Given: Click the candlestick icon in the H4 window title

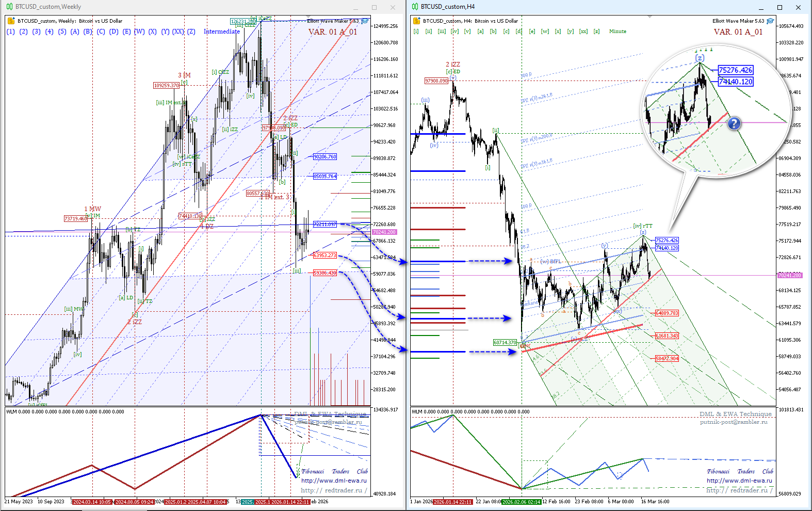Looking at the screenshot, I should pos(415,7).
